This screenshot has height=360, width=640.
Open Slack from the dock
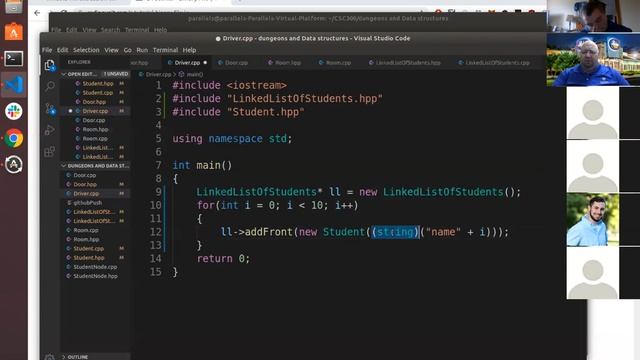(x=13, y=111)
